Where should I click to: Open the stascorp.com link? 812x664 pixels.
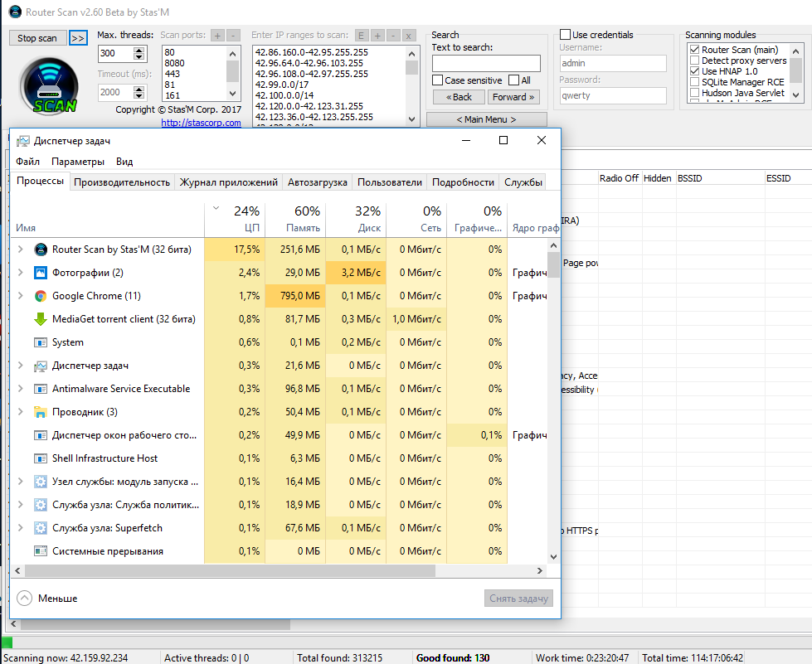(201, 123)
